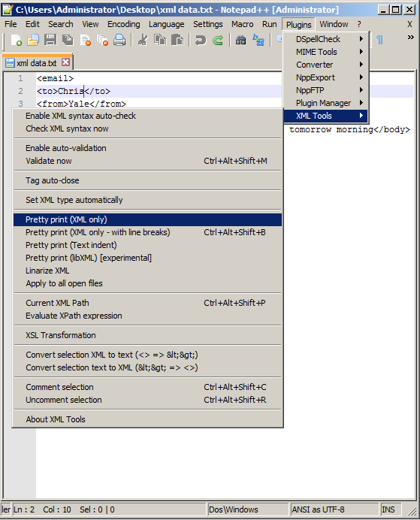This screenshot has width=420, height=520.
Task: Select Pretty print (libXML) experimental
Action: coord(147,258)
